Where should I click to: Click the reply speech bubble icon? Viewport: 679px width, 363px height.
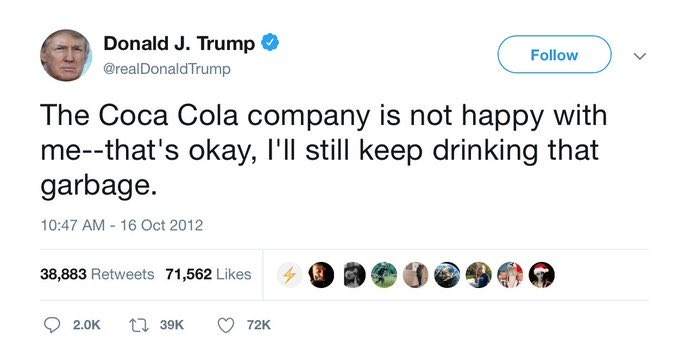pyautogui.click(x=52, y=325)
